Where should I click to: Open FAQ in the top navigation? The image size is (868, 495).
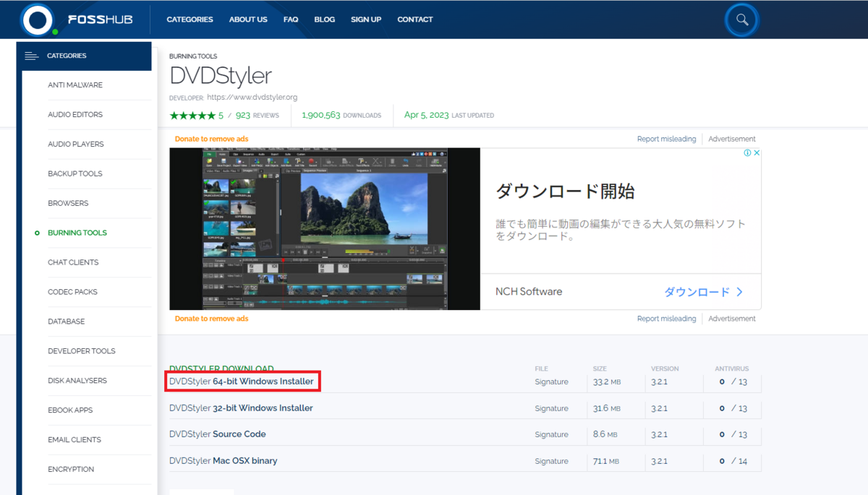291,20
